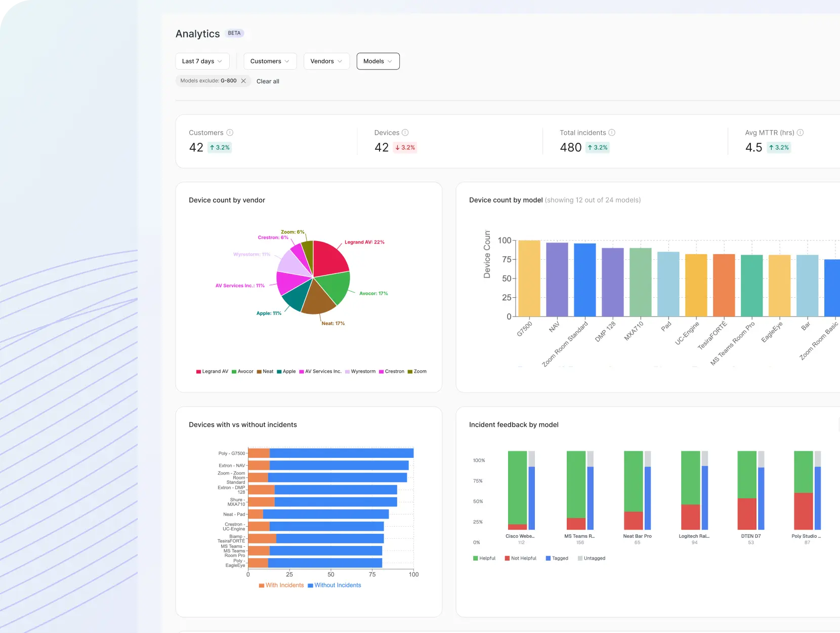Toggle the Tagged legend item
Viewport: 840px width, 633px height.
(x=557, y=559)
